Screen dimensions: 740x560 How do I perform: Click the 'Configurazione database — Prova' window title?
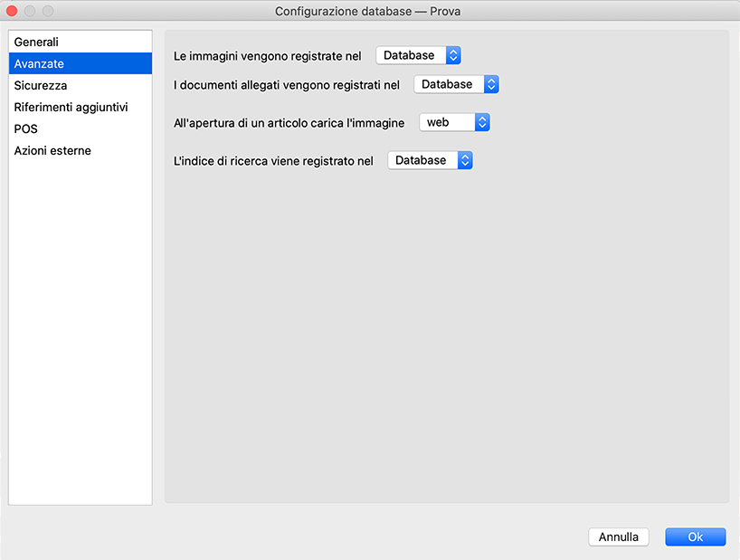tap(369, 12)
